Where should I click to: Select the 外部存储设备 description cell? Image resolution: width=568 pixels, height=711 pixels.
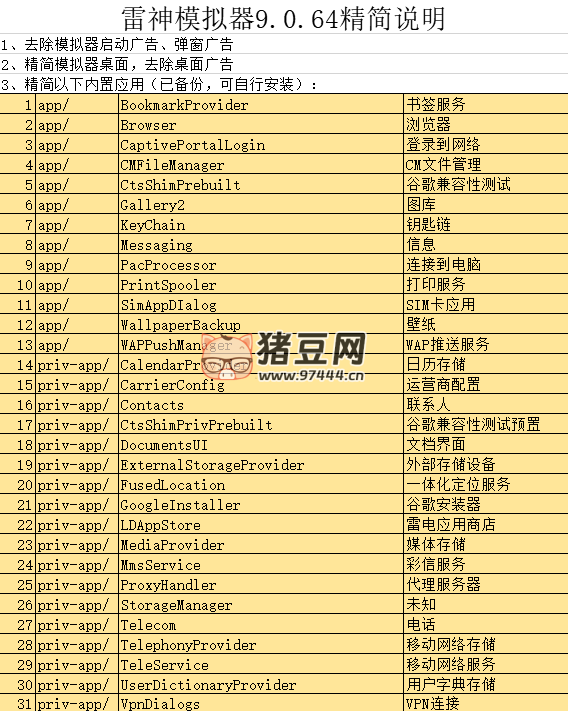click(486, 464)
